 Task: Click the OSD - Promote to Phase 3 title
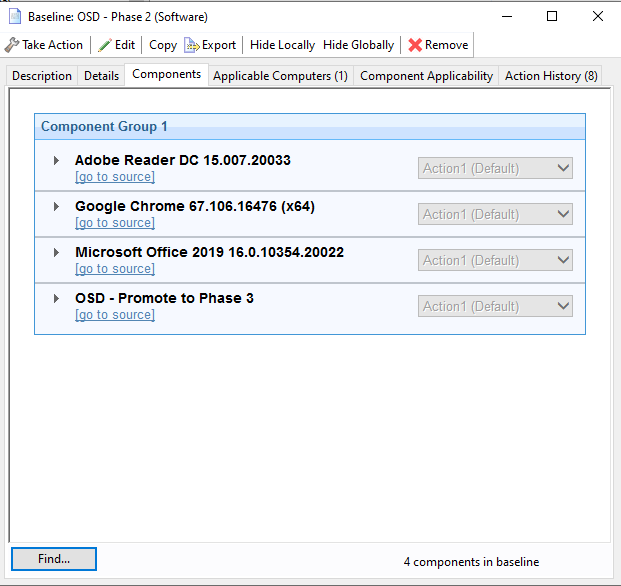(164, 298)
